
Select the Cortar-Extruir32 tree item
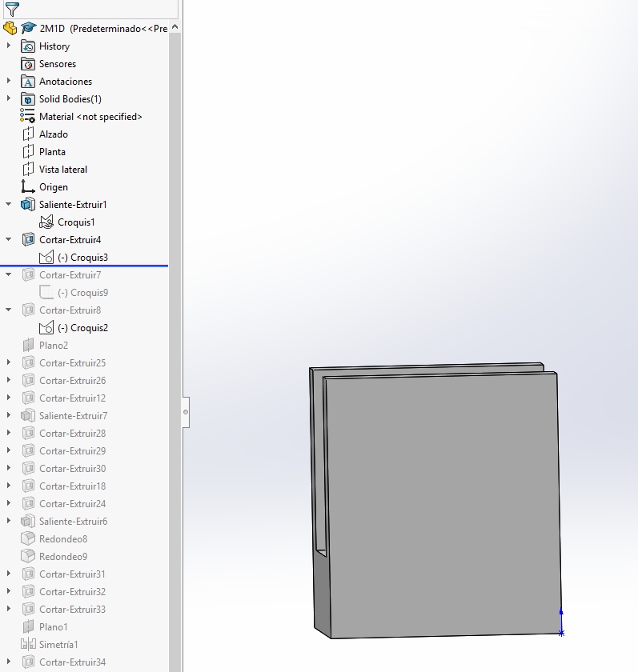72,591
